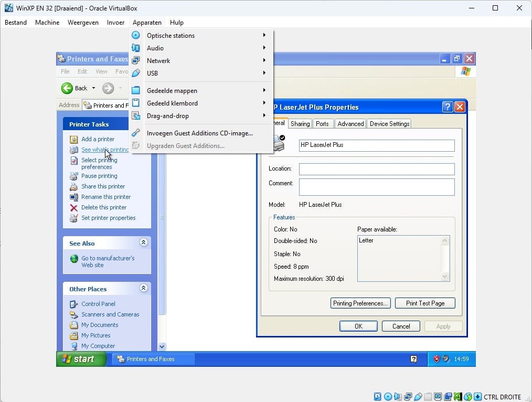
Task: Open Go to manufacturer's Web site link
Action: point(108,261)
